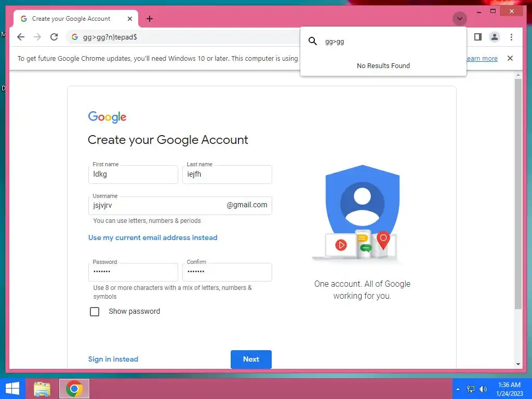This screenshot has height=399, width=532.
Task: Open Use my current email address instead
Action: 153,237
